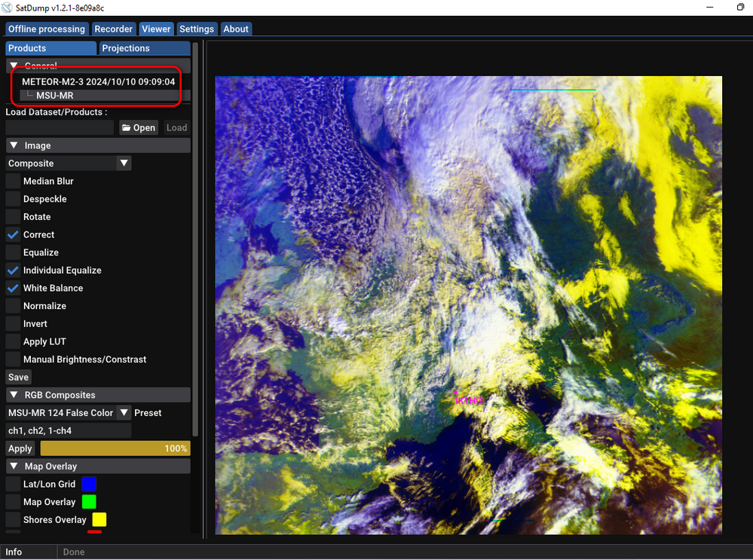The image size is (753, 560).
Task: Collapse the Map Overlay section
Action: coord(14,467)
